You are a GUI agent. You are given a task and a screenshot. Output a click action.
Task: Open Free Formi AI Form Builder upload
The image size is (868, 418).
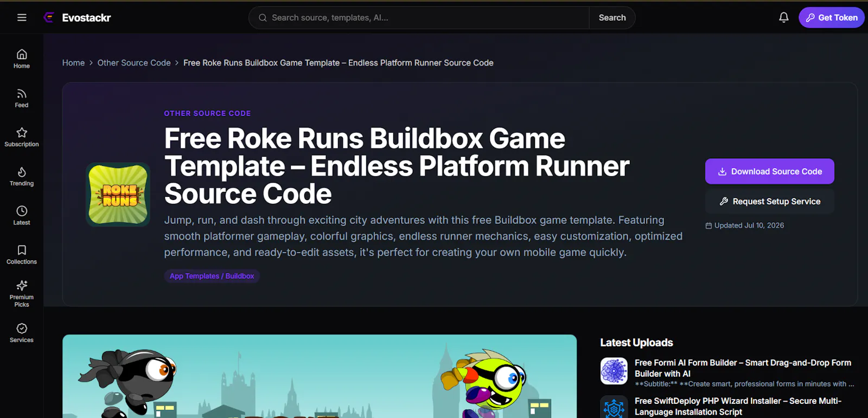pos(743,368)
